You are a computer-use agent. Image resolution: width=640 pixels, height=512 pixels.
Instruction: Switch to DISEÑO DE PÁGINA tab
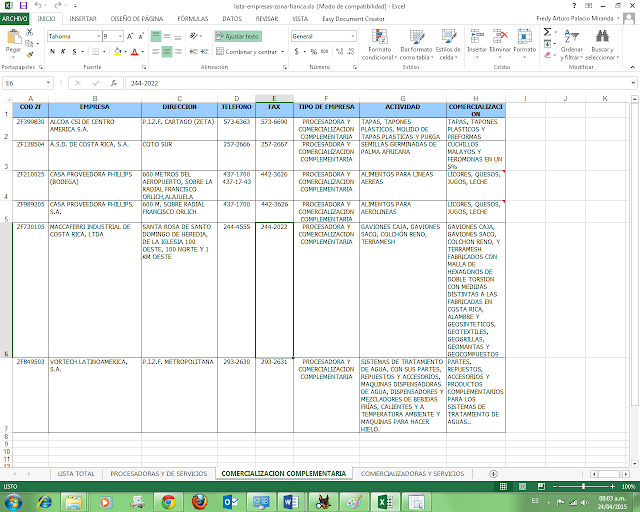click(x=137, y=19)
